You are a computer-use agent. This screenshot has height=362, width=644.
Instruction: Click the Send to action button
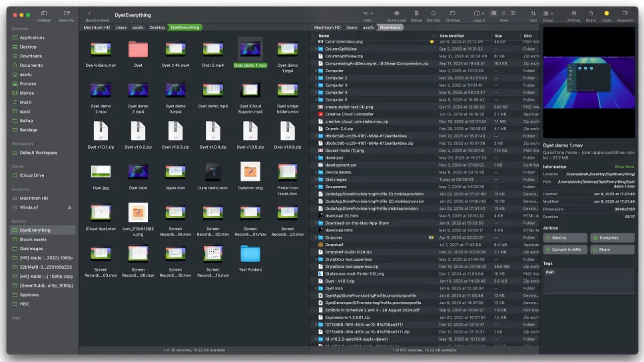(565, 238)
